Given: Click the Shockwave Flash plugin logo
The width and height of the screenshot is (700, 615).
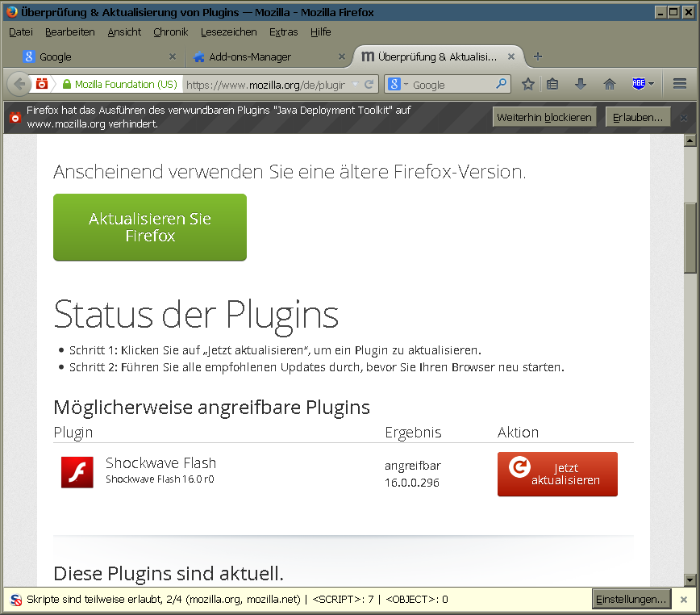Looking at the screenshot, I should click(77, 472).
